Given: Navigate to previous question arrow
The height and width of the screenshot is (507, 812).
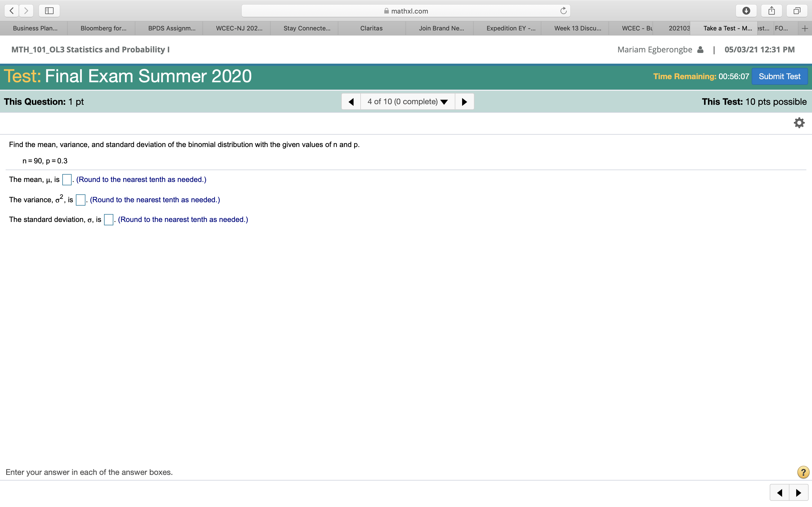Looking at the screenshot, I should pos(351,102).
